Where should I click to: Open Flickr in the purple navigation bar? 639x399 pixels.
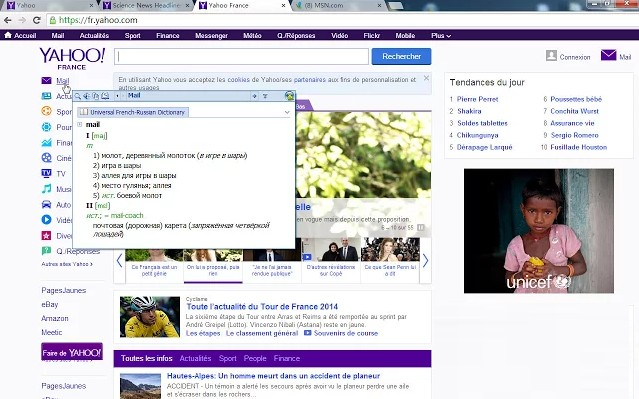(x=372, y=35)
